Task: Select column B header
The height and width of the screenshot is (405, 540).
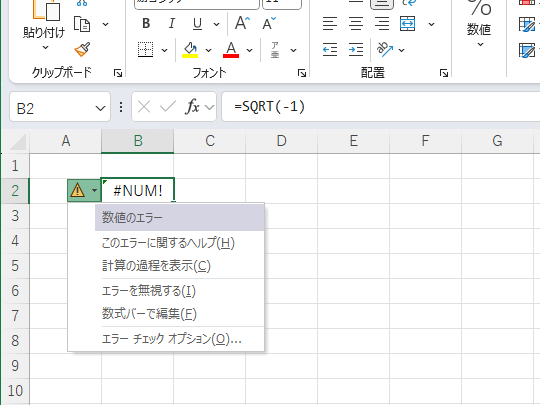Action: click(x=138, y=141)
